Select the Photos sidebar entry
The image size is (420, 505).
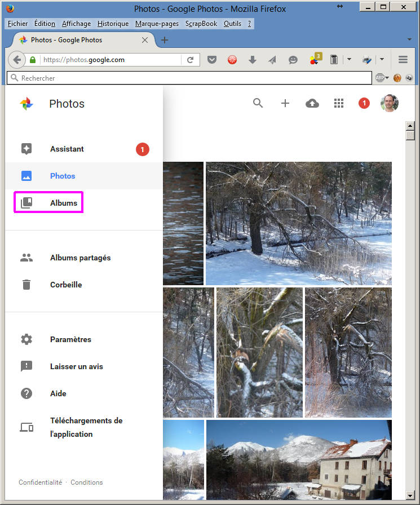(x=84, y=176)
